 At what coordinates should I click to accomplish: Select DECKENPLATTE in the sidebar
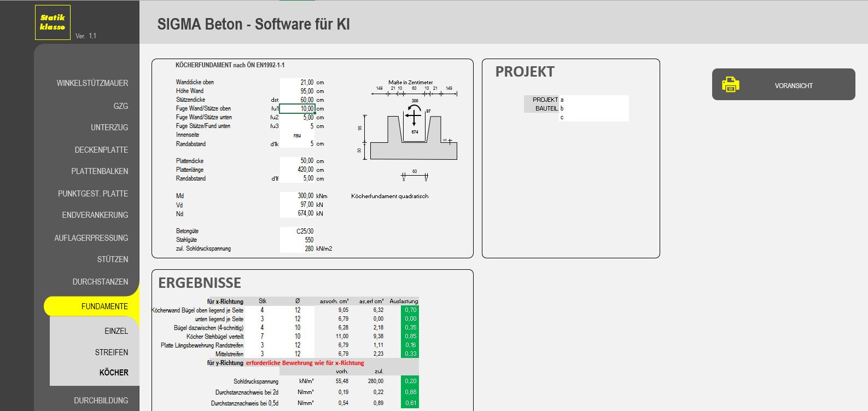point(101,150)
